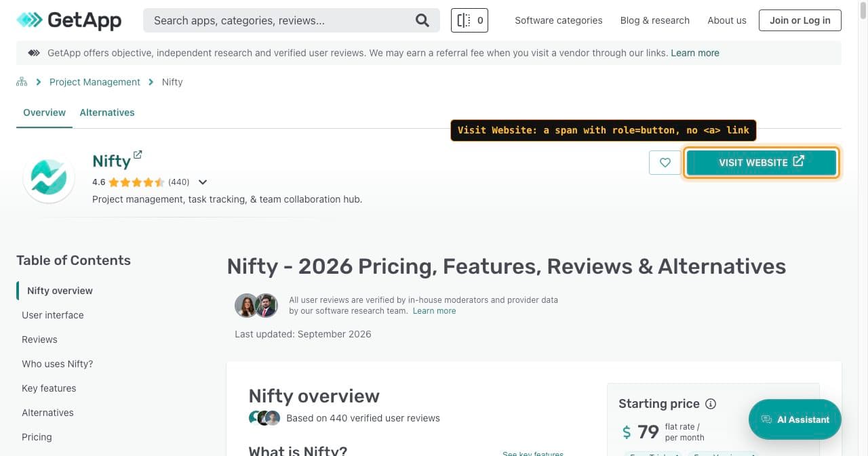Viewport: 868px width, 456px height.
Task: Open the AI Assistant chat button
Action: click(x=795, y=419)
